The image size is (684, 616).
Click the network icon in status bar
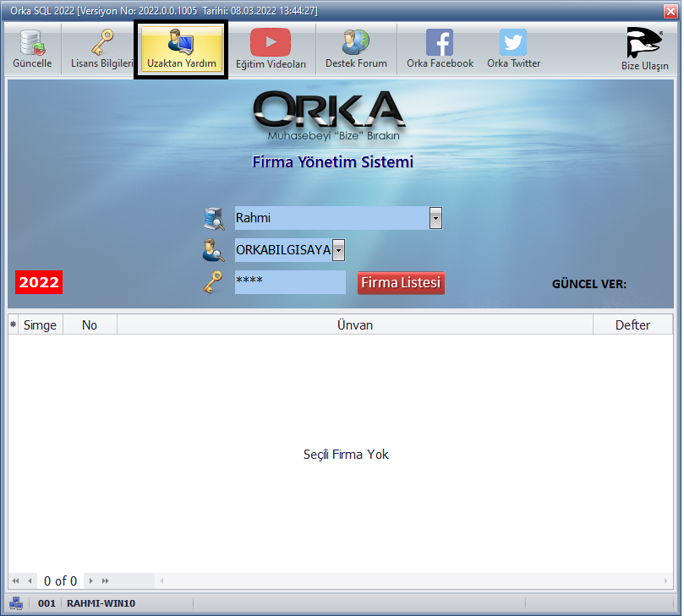click(16, 603)
